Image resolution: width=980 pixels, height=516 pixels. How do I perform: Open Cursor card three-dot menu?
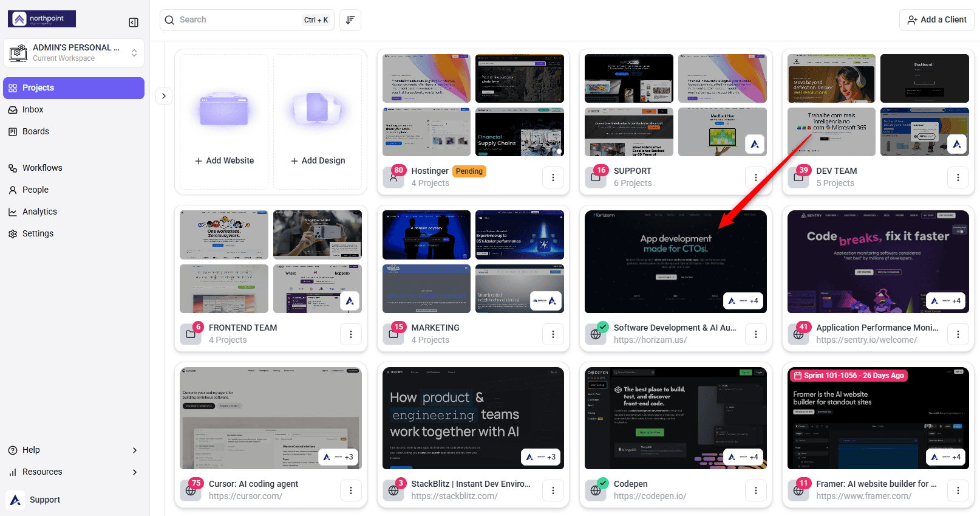[350, 490]
